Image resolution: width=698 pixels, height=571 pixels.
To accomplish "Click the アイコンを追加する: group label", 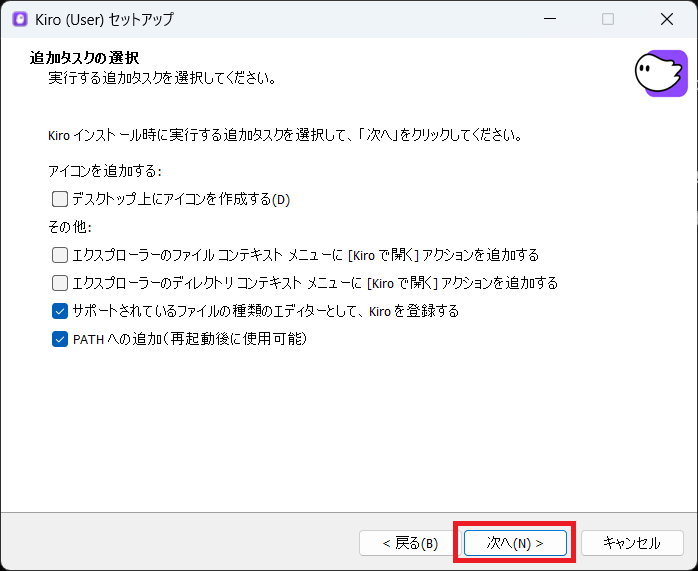I will pos(104,171).
